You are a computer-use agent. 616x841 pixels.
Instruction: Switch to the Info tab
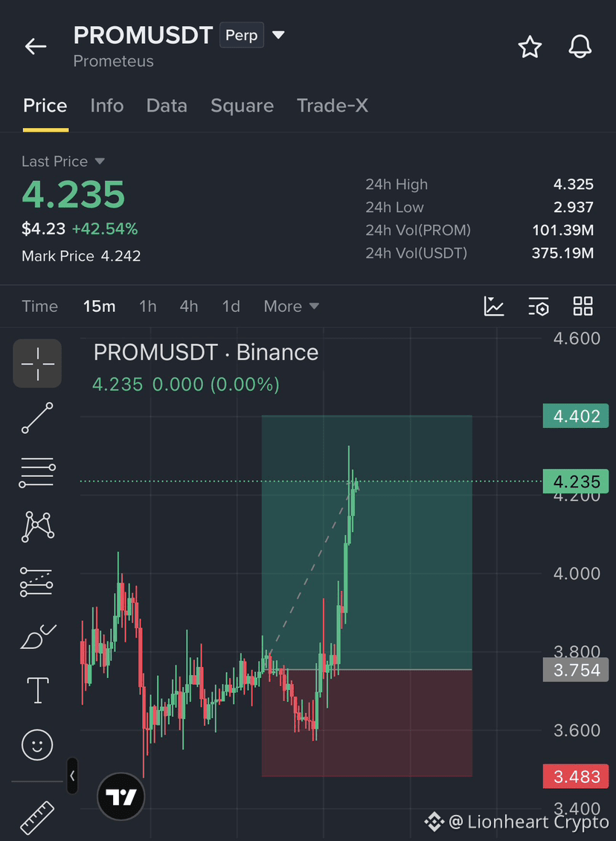point(106,106)
